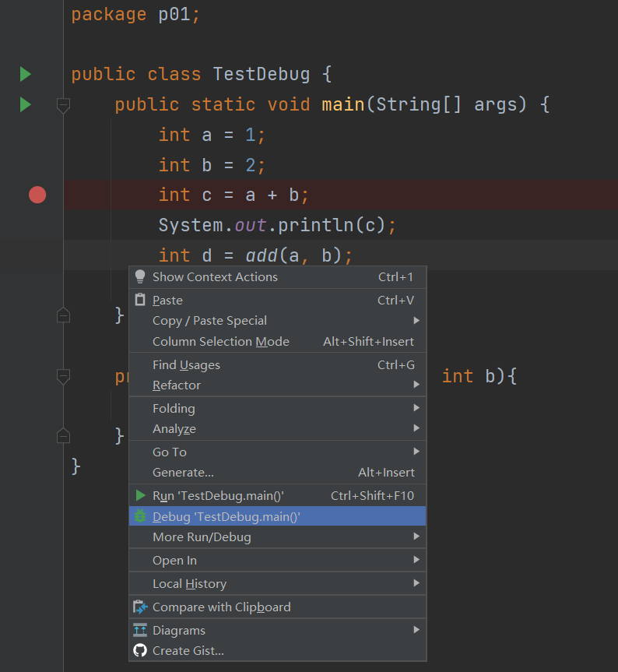Select Column Selection Mode
This screenshot has width=618, height=672.
[x=221, y=341]
